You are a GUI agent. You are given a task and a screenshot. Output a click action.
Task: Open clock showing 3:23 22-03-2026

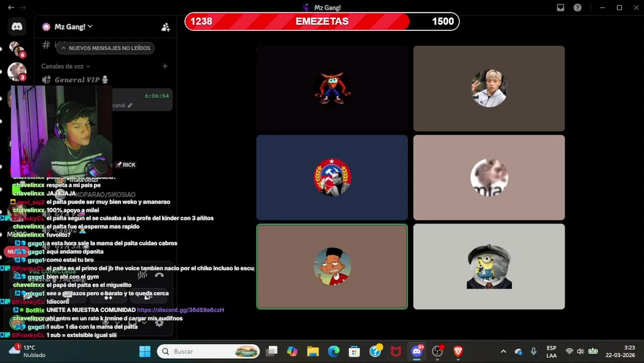click(620, 351)
